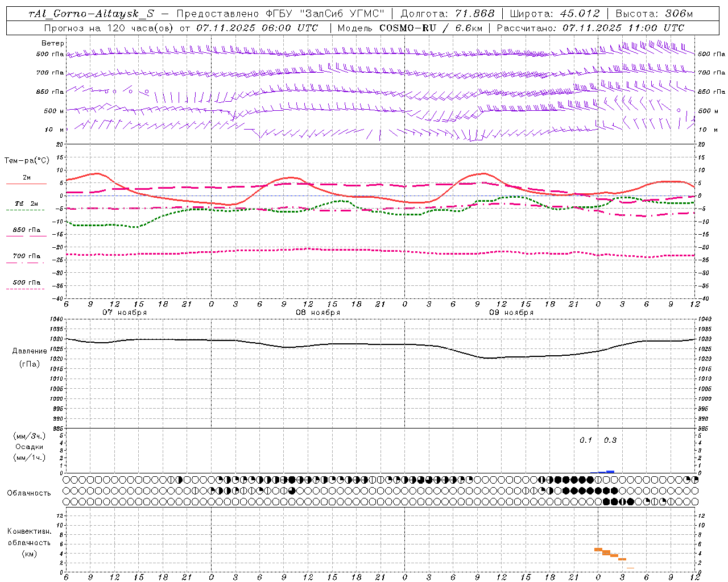
Task: Click the highest orange convective cloud bar
Action: coord(598,550)
